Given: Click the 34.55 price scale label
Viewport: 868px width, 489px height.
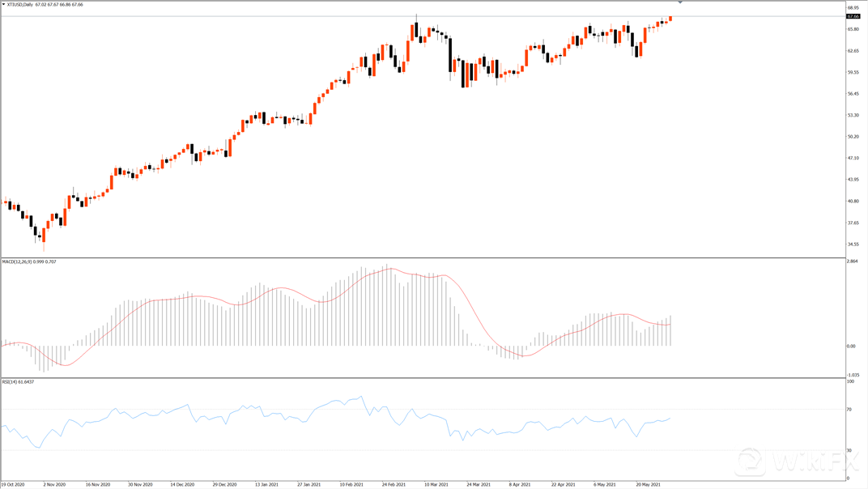Looking at the screenshot, I should click(853, 244).
